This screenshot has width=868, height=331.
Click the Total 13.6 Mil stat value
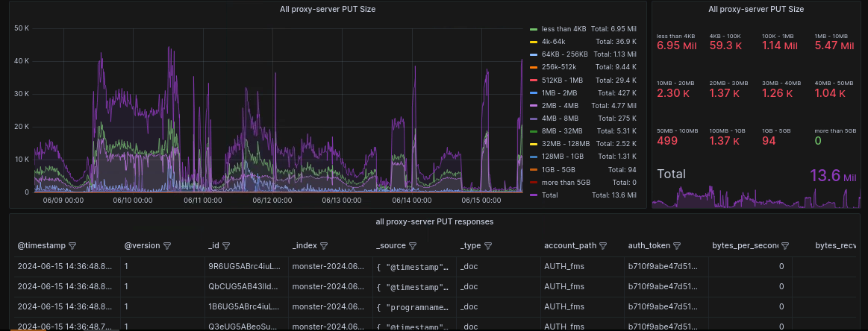point(833,175)
